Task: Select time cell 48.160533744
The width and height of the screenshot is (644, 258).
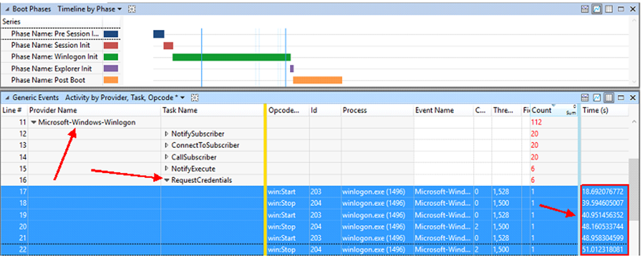Action: coord(603,226)
